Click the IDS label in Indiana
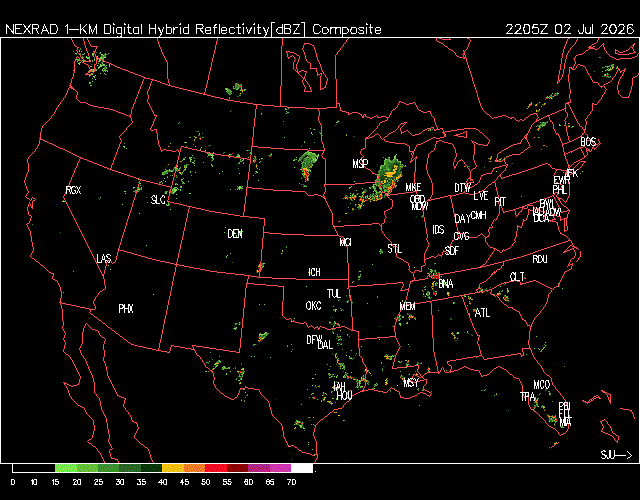640x500 pixels. [x=438, y=230]
